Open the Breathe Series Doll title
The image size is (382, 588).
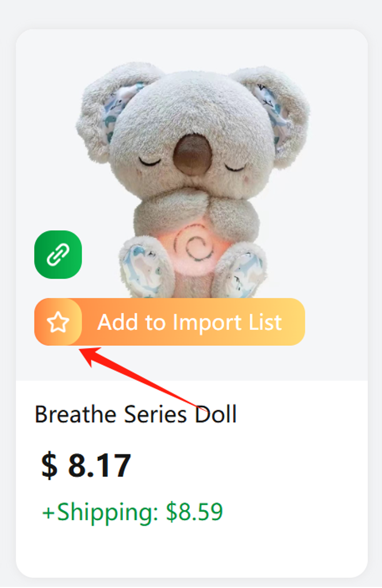click(x=135, y=414)
